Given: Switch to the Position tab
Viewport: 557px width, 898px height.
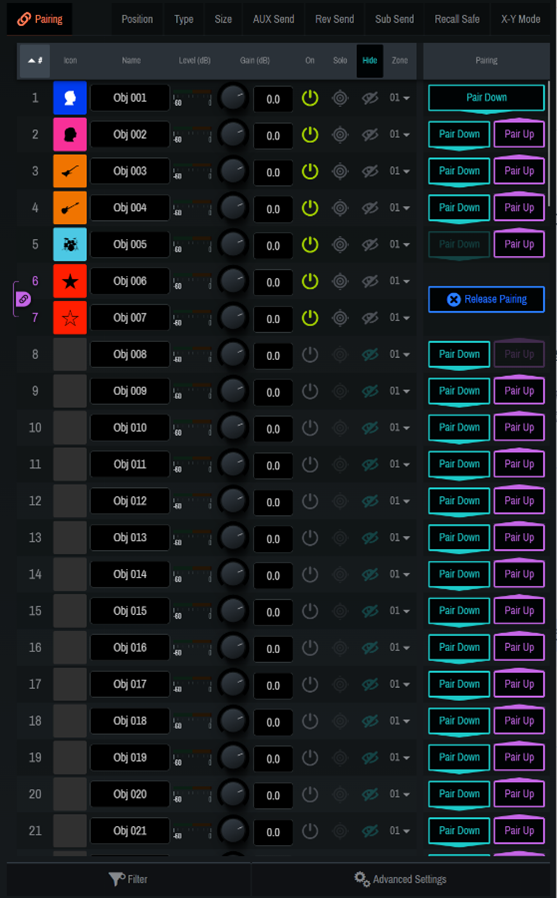Looking at the screenshot, I should click(137, 19).
